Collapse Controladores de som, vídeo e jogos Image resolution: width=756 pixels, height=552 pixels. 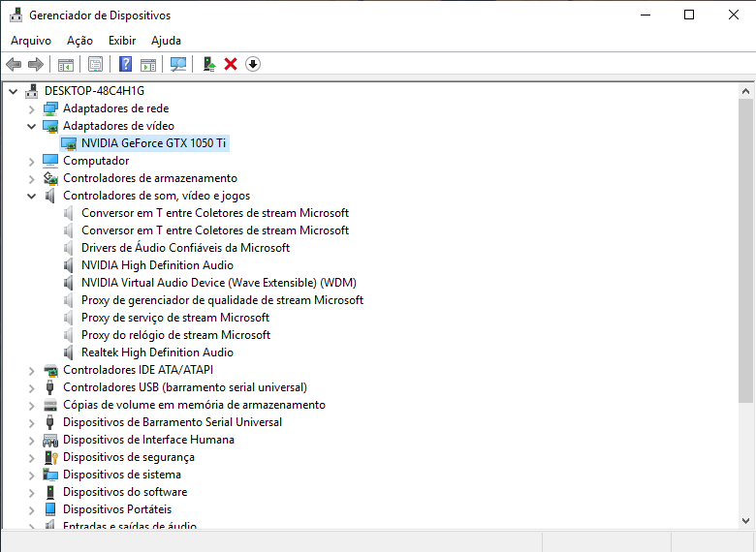32,196
